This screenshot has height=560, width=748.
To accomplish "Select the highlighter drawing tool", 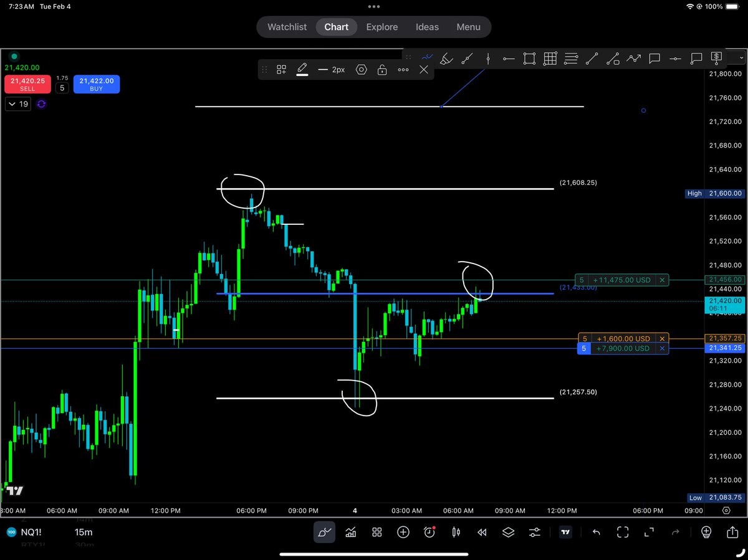I will pos(446,59).
